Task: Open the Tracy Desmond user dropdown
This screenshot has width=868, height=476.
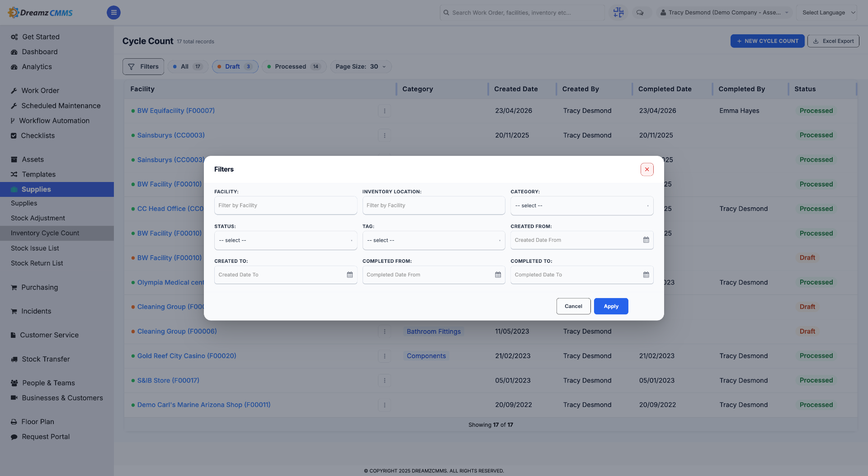Action: coord(724,13)
